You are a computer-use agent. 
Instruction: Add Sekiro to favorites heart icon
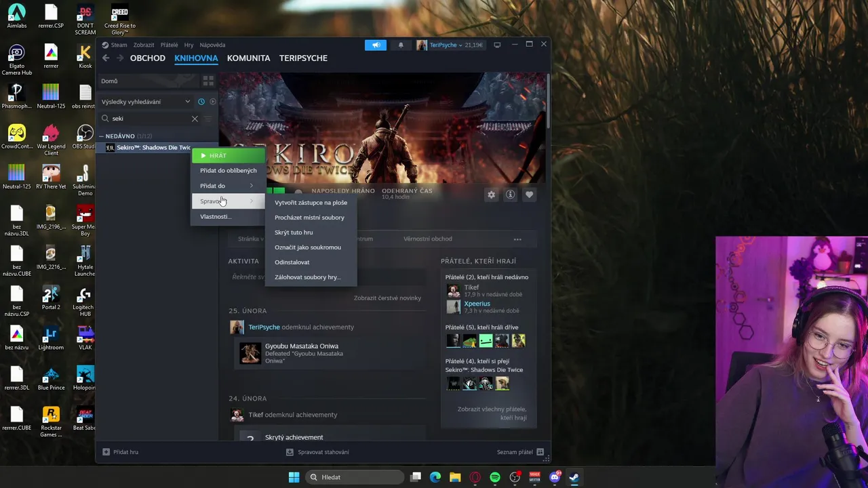pyautogui.click(x=530, y=195)
